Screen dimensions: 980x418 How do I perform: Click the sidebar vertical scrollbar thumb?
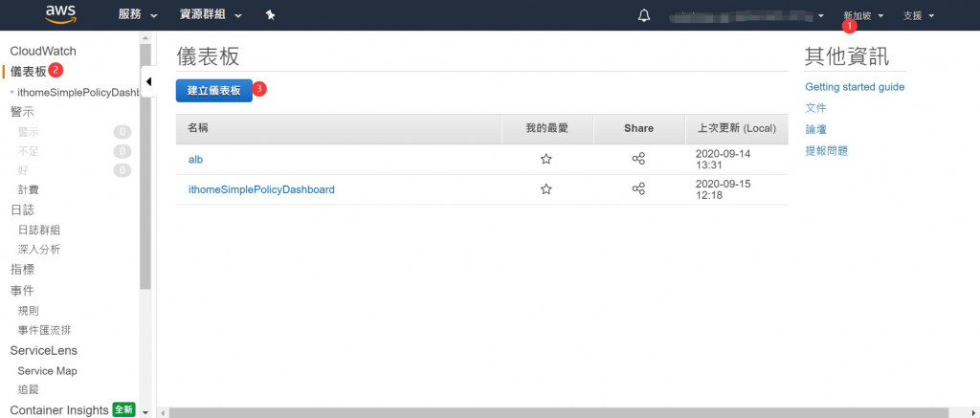pyautogui.click(x=145, y=166)
